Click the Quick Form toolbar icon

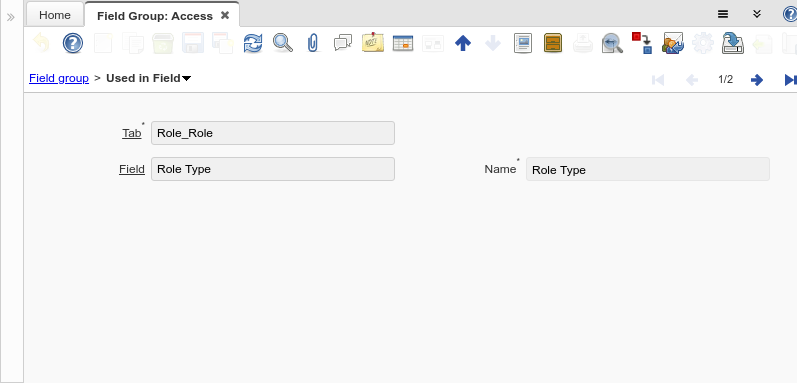(x=433, y=43)
